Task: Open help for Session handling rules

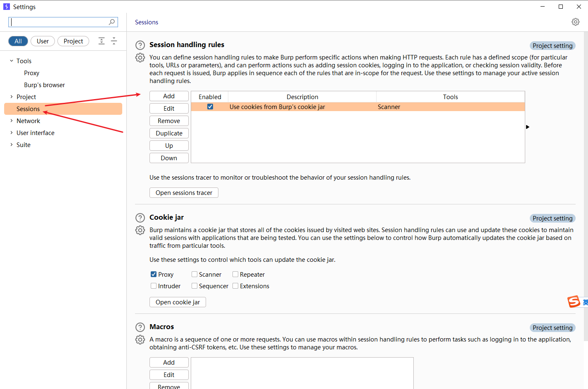Action: pyautogui.click(x=140, y=45)
